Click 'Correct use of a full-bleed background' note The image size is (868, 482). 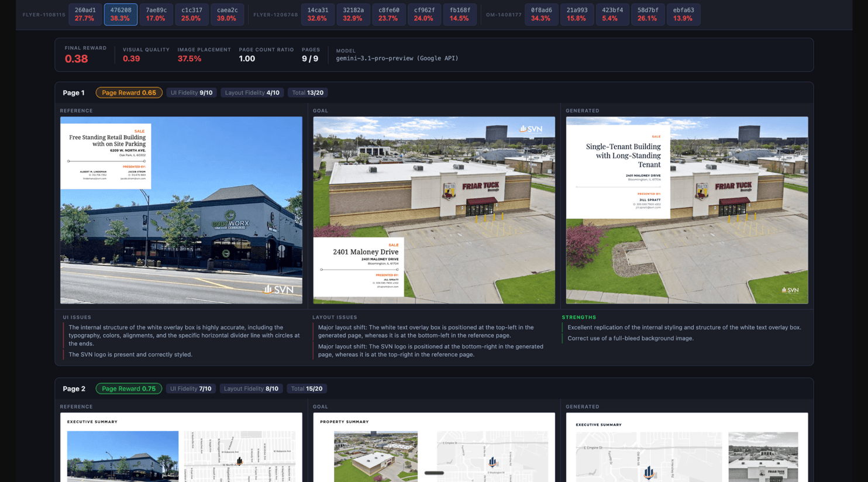(x=631, y=338)
